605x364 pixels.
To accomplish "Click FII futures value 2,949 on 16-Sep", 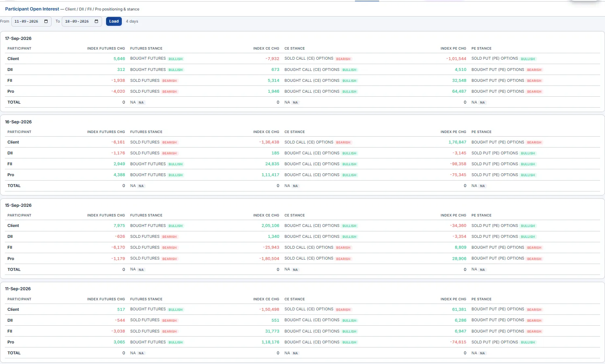I will coord(119,164).
